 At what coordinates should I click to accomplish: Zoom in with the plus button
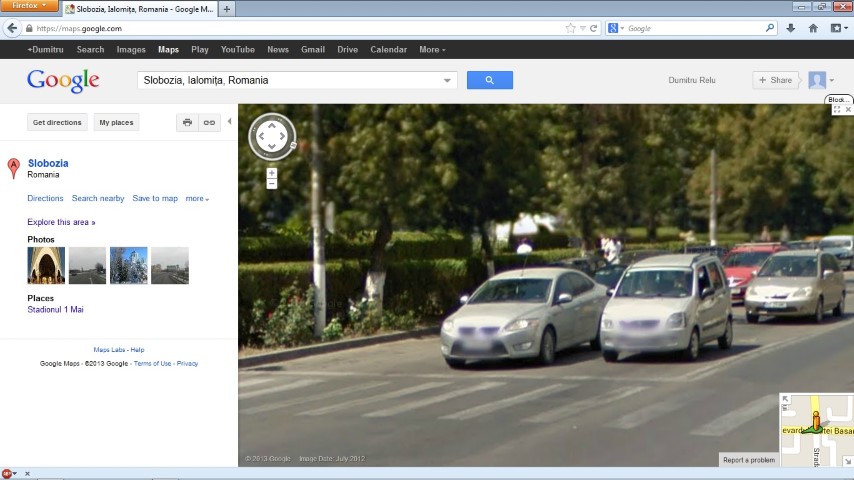click(272, 173)
